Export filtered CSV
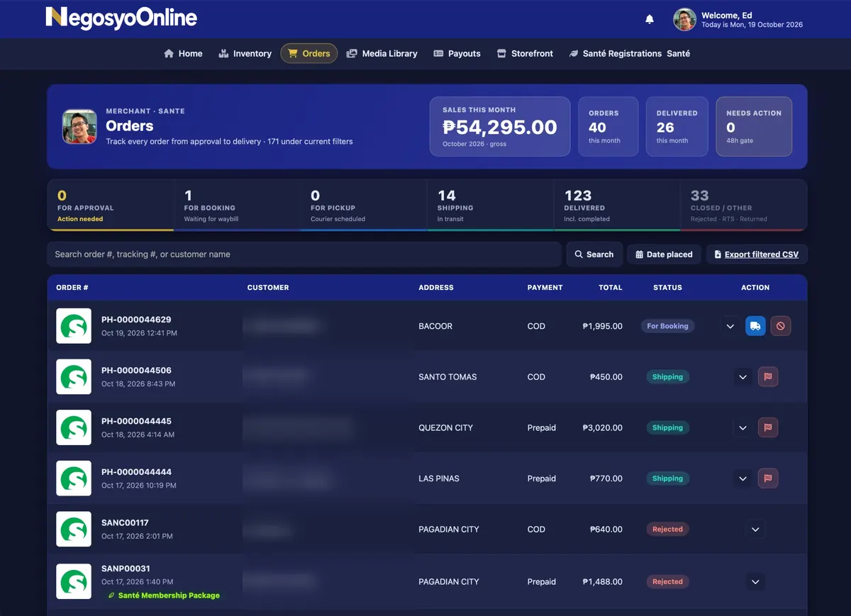The width and height of the screenshot is (851, 616). point(757,254)
